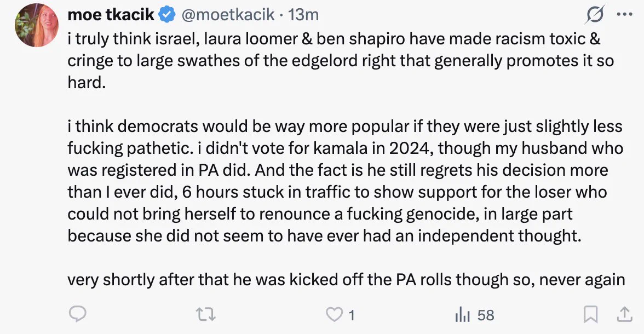
Task: Click the reply speech bubble icon
Action: click(78, 315)
